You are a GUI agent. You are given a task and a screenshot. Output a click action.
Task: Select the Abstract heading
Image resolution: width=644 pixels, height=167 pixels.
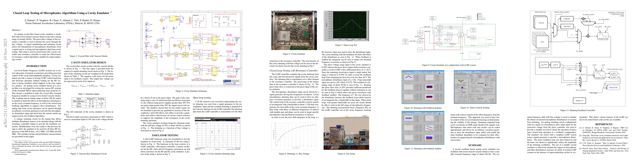point(16,30)
